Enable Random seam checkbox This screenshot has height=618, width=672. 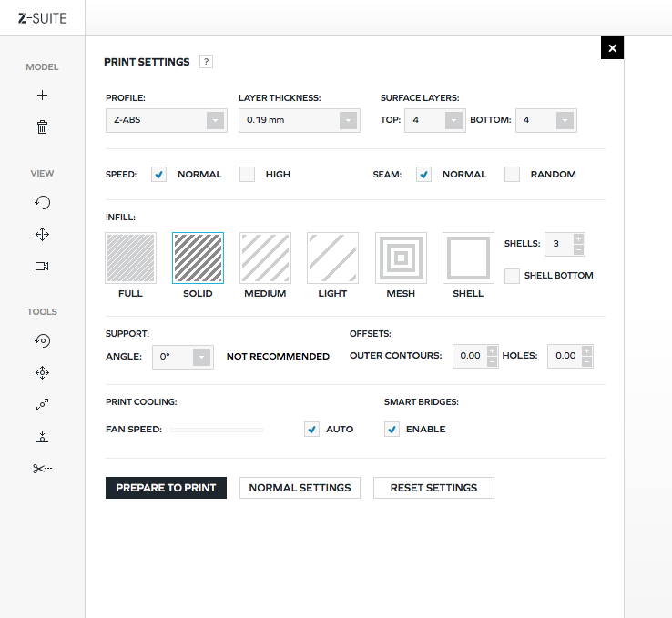[x=513, y=175]
